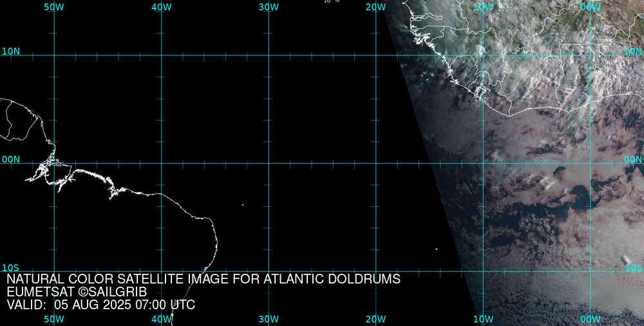Screen dimensions: 644x326
Task: Click the 30W longitude label along the top edge
Action: click(269, 7)
